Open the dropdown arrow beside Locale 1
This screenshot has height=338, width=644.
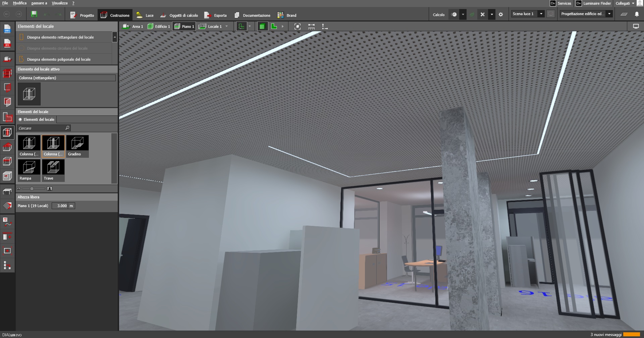point(227,27)
